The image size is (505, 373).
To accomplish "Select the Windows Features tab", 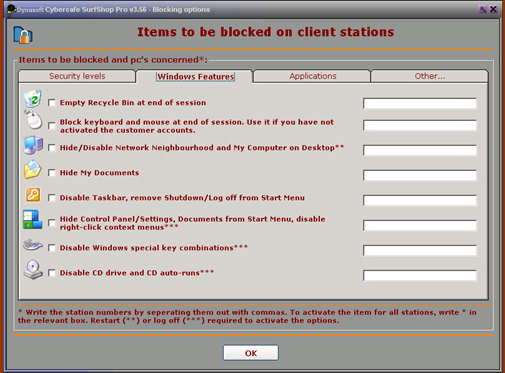I will 195,76.
